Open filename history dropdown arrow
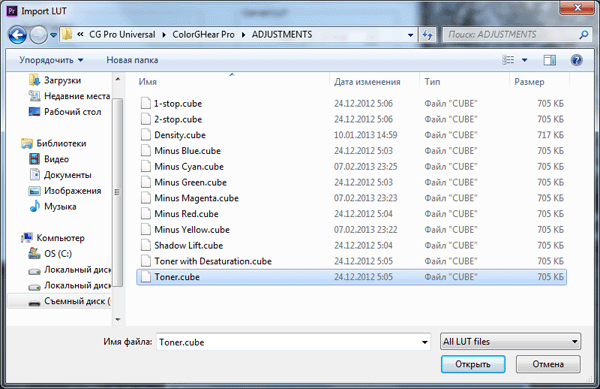The height and width of the screenshot is (389, 600). (424, 342)
